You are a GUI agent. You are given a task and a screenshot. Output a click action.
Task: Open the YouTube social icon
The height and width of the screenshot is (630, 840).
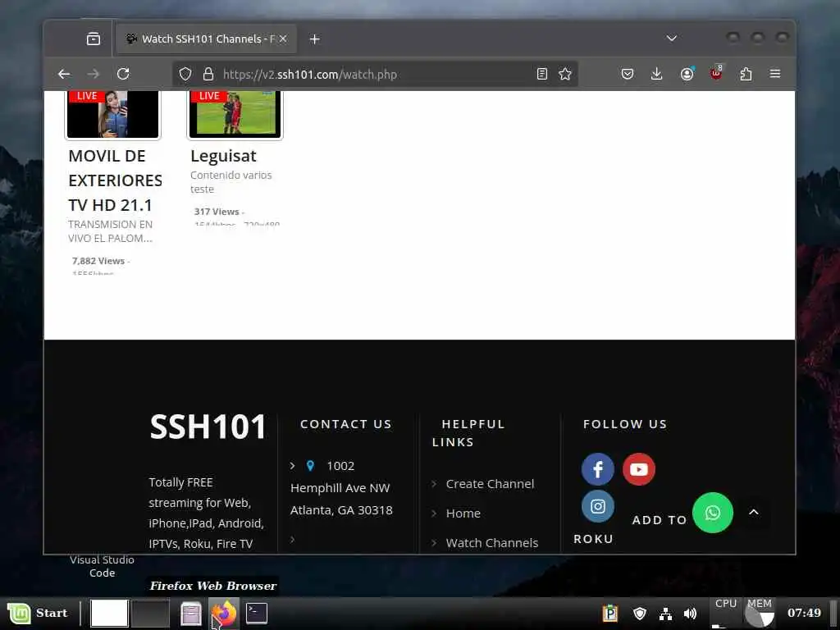(x=638, y=469)
